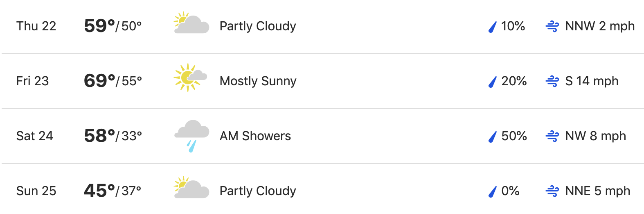Screen dimensions: 644x214
Task: Click the raindrop icon next to 50%
Action: (493, 137)
